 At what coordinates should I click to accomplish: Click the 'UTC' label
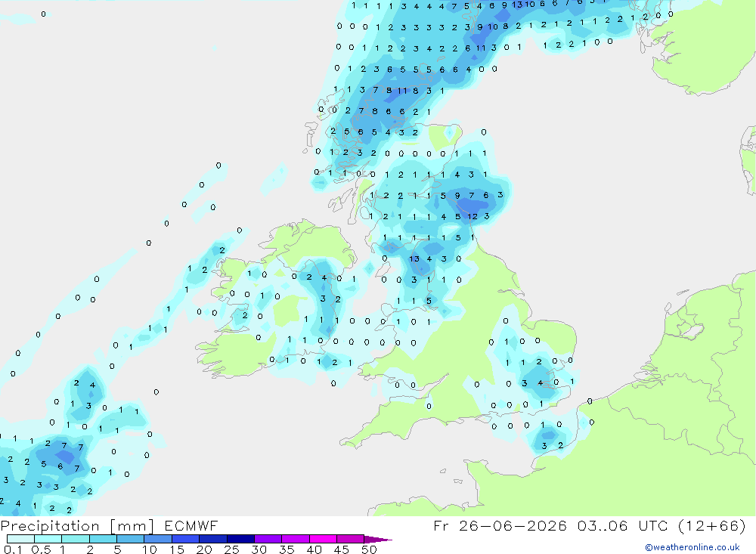[x=654, y=525]
